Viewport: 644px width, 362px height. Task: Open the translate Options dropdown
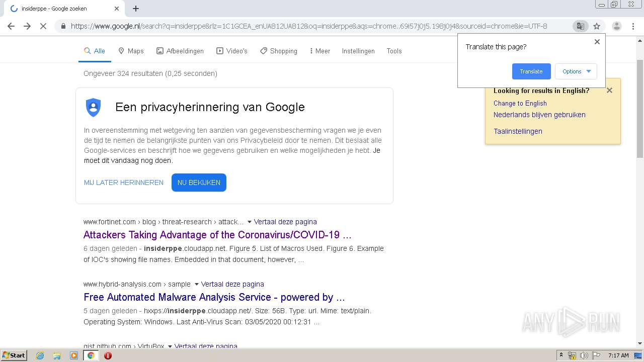[576, 71]
